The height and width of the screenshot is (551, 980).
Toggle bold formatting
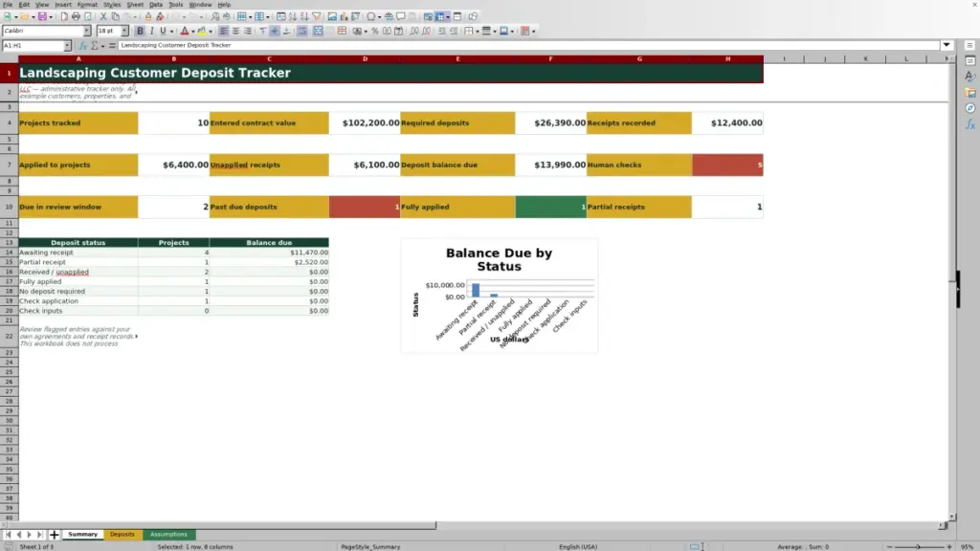point(140,32)
